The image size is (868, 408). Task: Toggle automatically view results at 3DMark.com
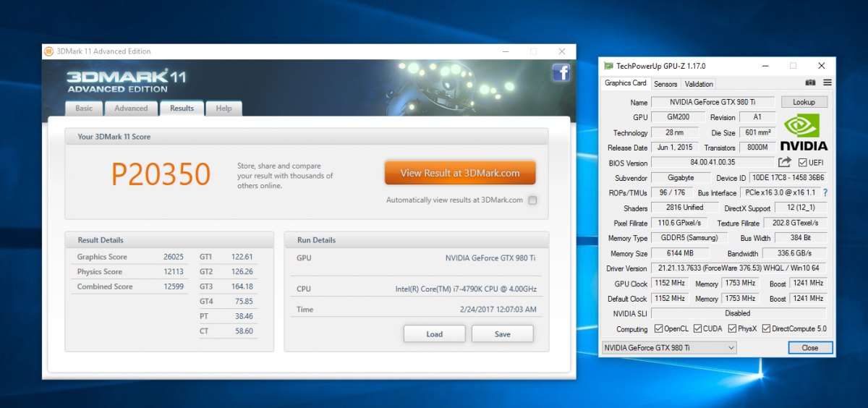(532, 200)
